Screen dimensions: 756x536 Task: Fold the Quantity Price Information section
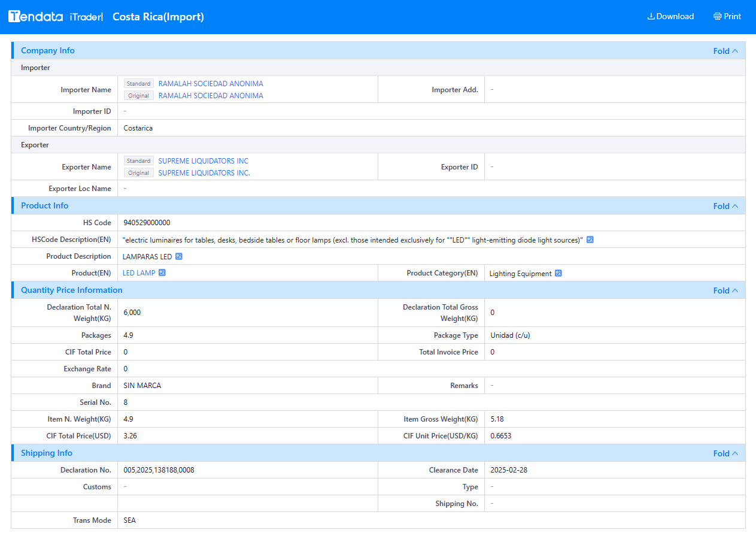[x=725, y=290]
